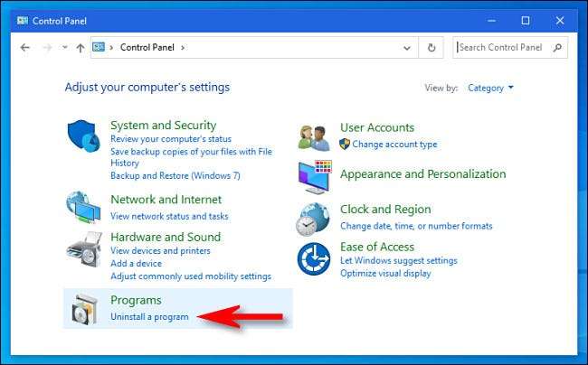Viewport: 588px width, 365px height.
Task: Click the Hardware and Sound printer icon
Action: (85, 248)
